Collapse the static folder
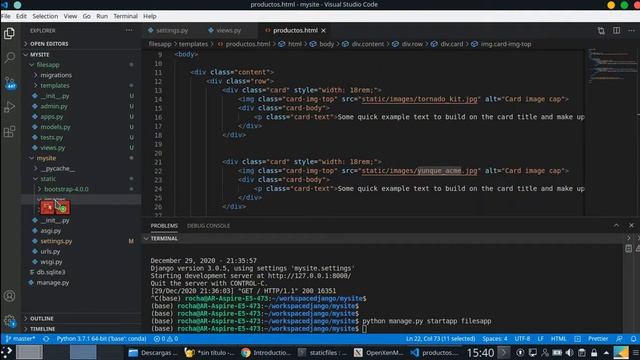 pos(81,179)
